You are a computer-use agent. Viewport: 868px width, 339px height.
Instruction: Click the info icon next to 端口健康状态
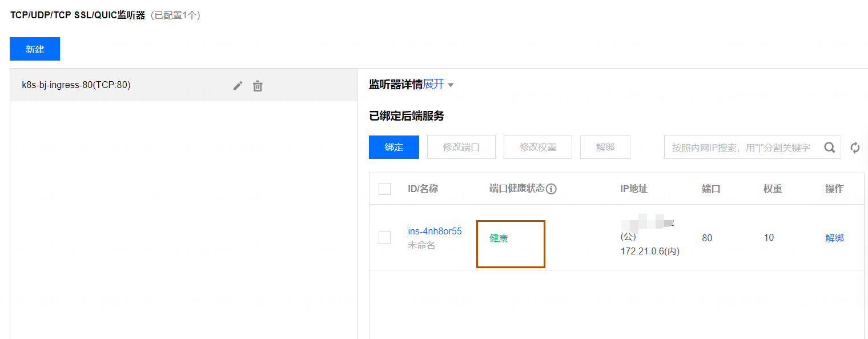(x=551, y=189)
